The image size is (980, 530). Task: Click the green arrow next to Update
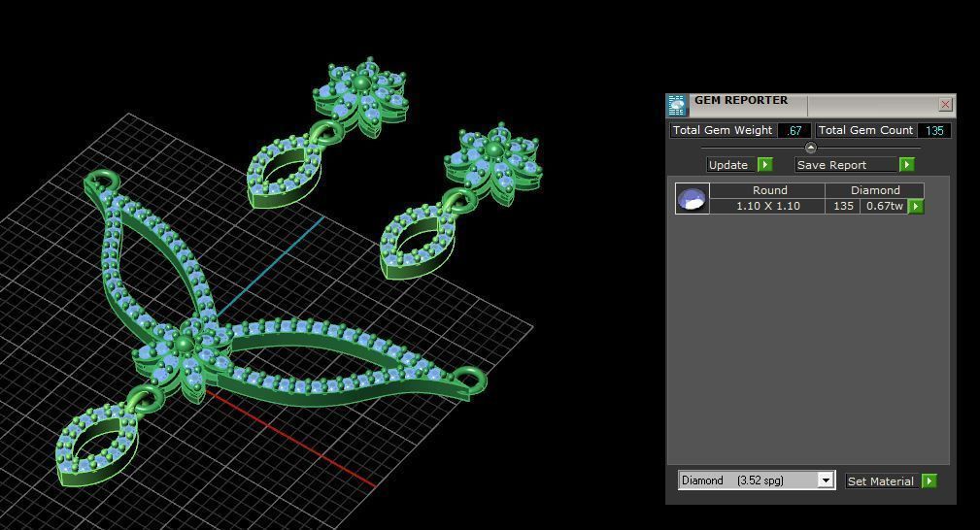tap(765, 164)
